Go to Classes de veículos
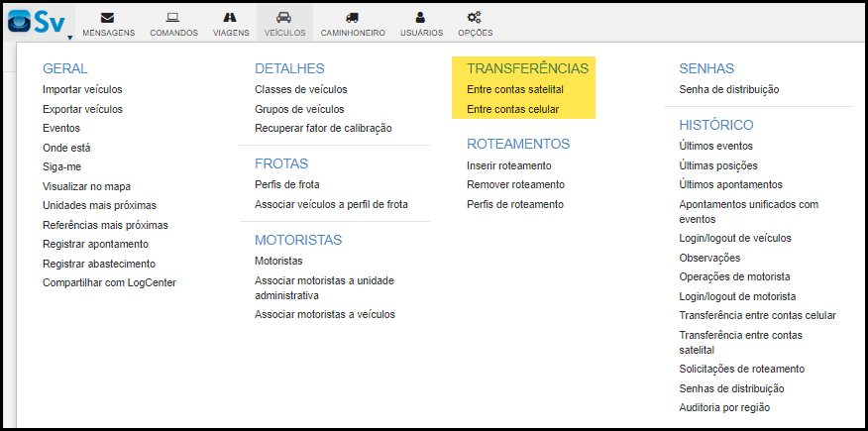Image resolution: width=868 pixels, height=431 pixels. [300, 89]
